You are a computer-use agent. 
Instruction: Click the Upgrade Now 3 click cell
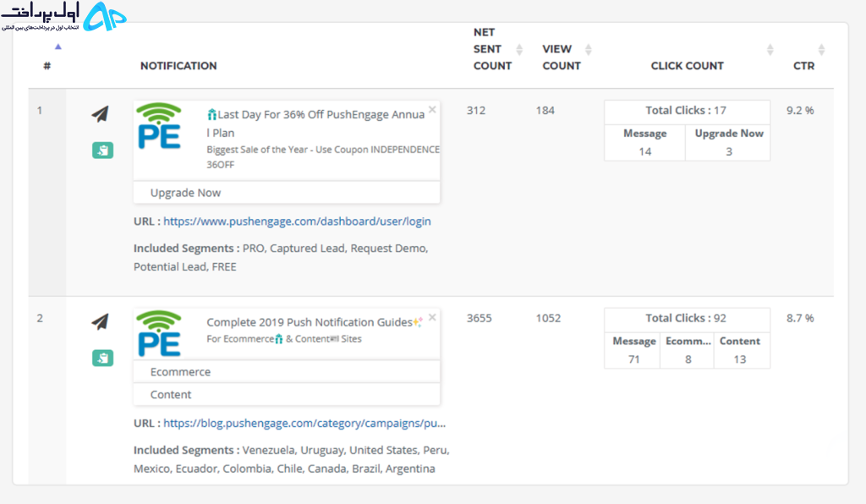728,142
